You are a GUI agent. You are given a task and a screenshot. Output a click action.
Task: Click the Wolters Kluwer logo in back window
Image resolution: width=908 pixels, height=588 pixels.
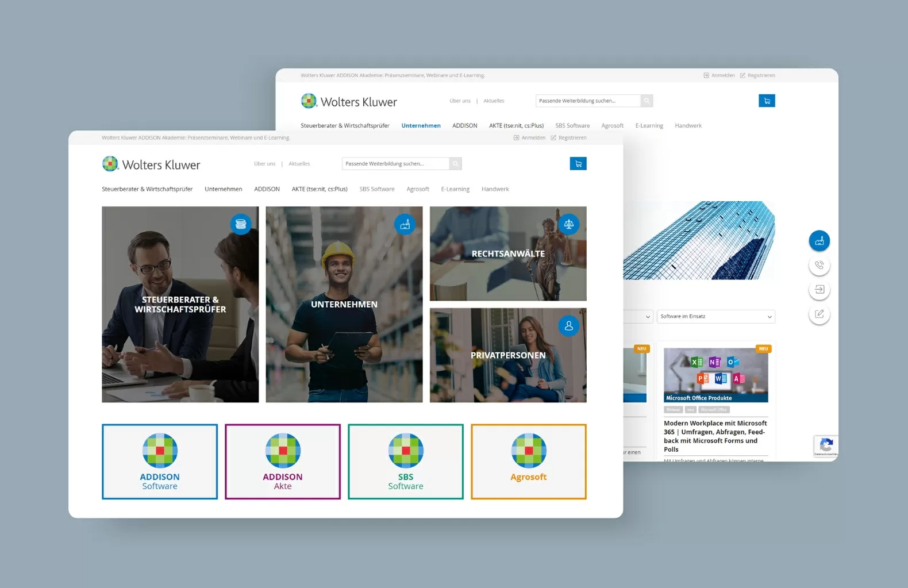pos(349,102)
